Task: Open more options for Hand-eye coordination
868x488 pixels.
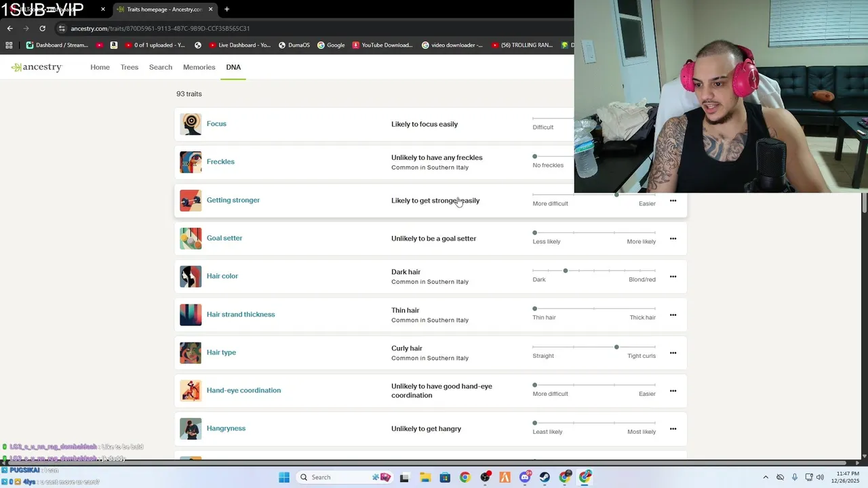Action: pos(673,390)
